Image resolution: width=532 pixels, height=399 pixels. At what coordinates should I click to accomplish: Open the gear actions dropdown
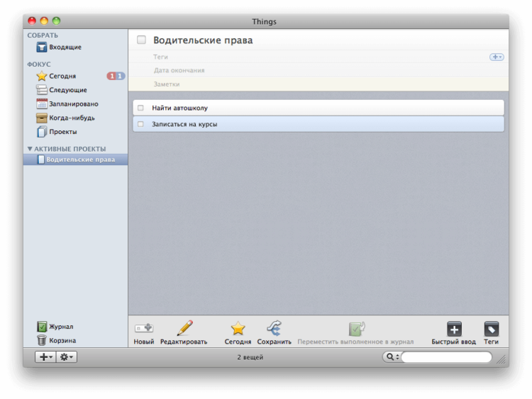(x=67, y=356)
